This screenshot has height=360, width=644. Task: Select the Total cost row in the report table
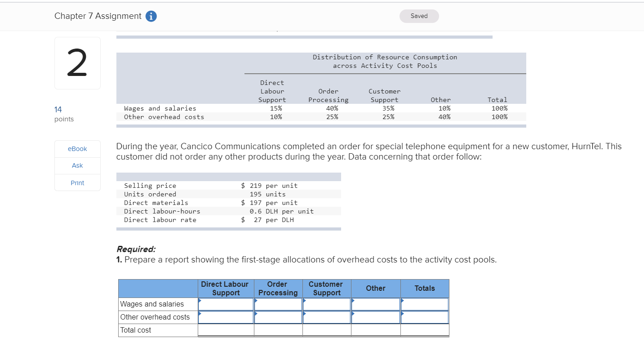[157, 330]
